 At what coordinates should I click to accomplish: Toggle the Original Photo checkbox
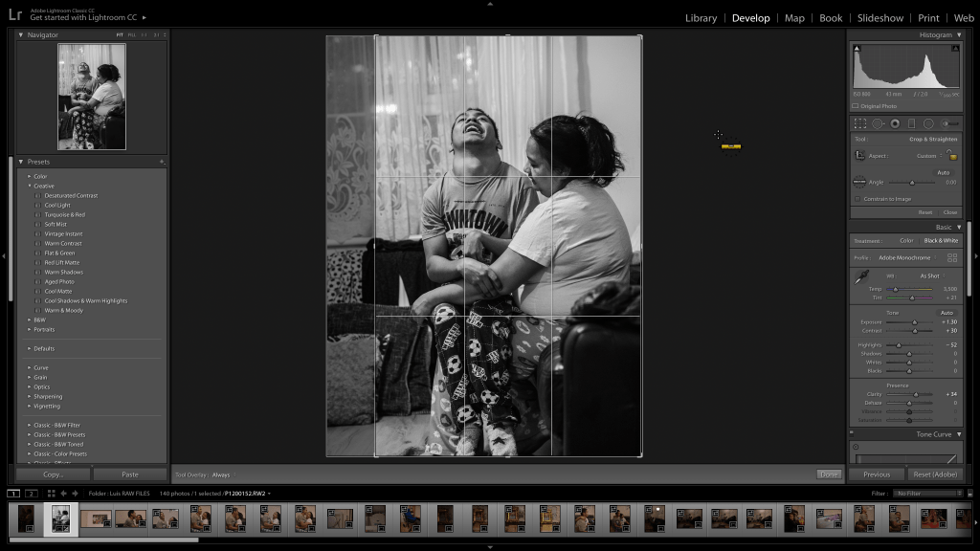click(x=856, y=106)
